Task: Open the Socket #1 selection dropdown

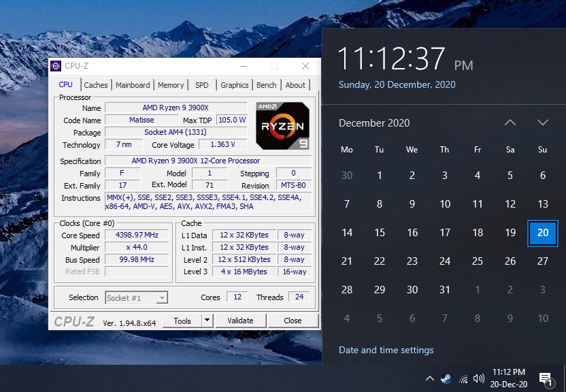Action: click(137, 298)
